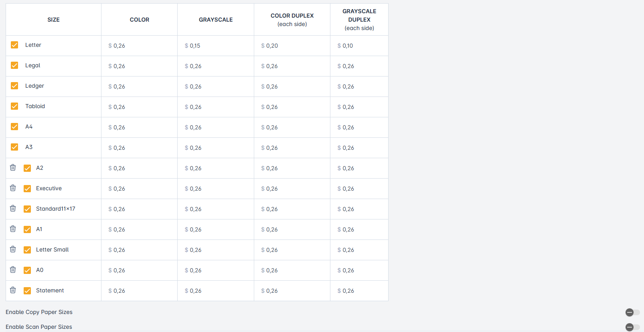Uncheck the Letter size checkbox
644x332 pixels.
pyautogui.click(x=14, y=45)
